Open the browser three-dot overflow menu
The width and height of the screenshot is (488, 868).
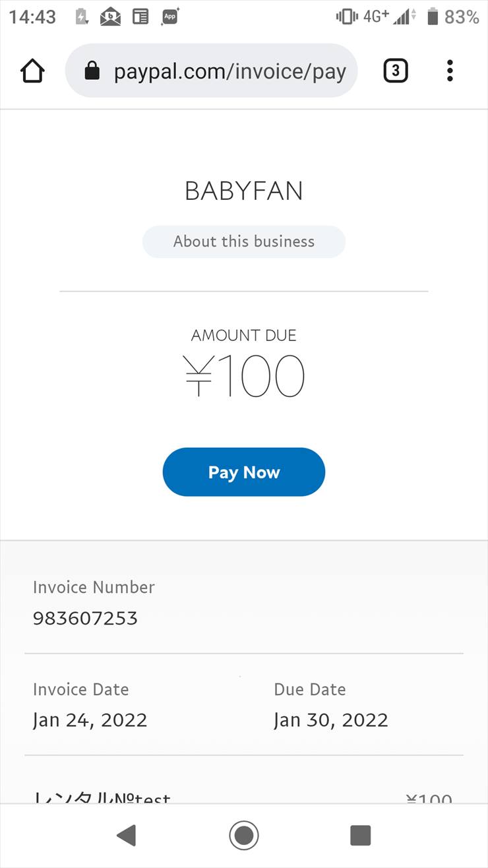450,71
